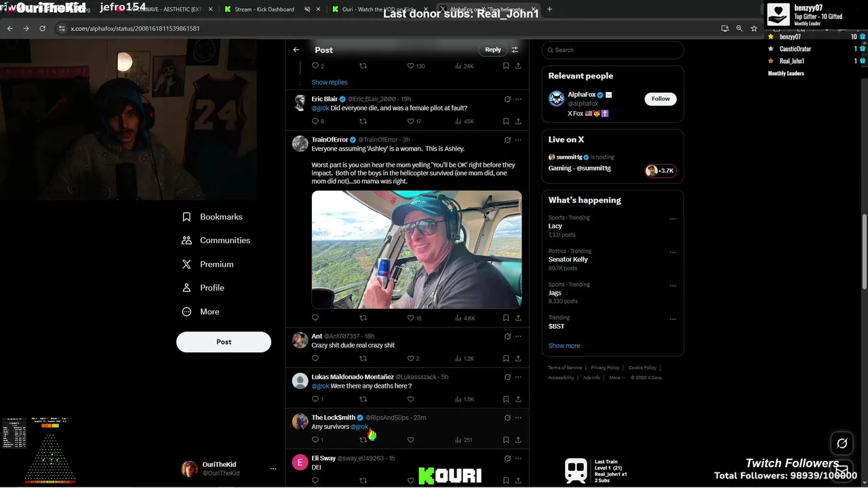Like The LockSmith's post
Image resolution: width=868 pixels, height=488 pixels.
tap(410, 440)
